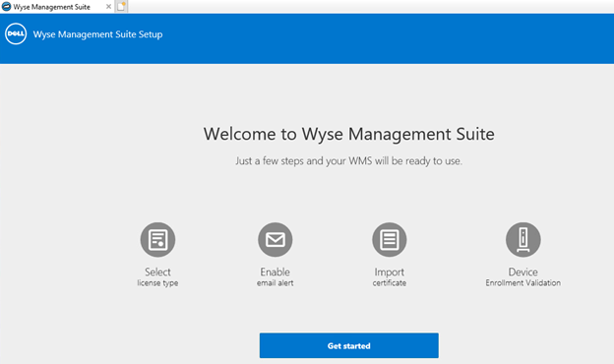Click the "certificate" caption text
Screen dimensions: 614x364
point(390,283)
